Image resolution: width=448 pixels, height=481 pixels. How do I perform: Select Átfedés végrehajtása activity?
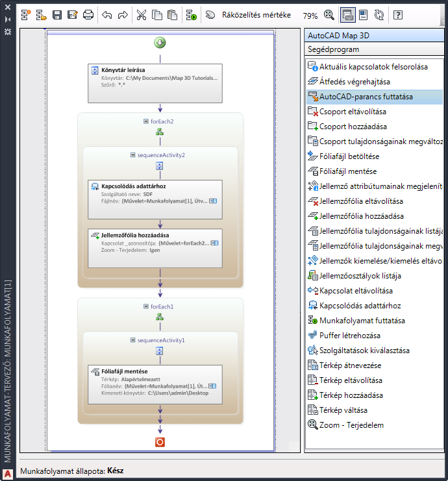coord(375,82)
